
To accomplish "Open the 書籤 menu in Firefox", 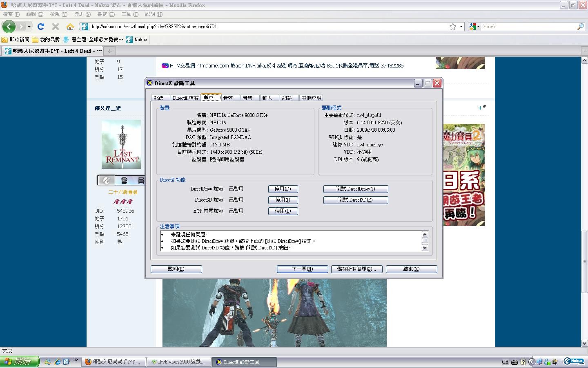I will tap(105, 14).
